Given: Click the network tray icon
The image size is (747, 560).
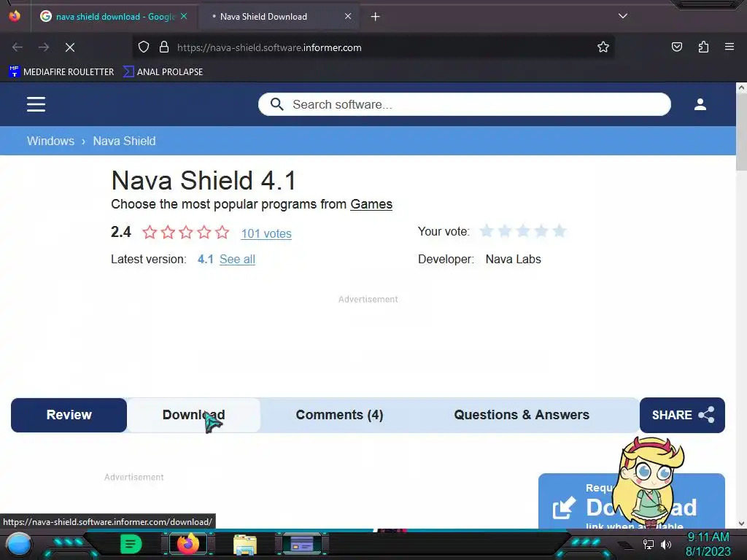Looking at the screenshot, I should pos(649,544).
